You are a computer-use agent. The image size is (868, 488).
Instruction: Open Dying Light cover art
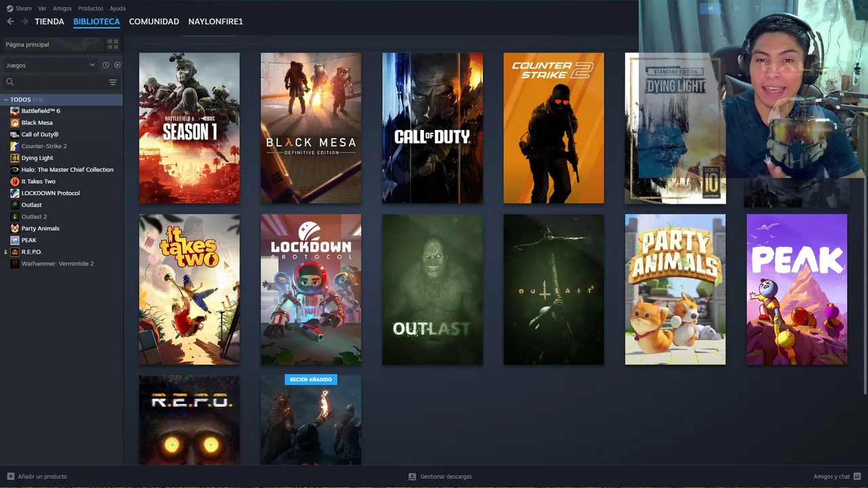(x=675, y=128)
